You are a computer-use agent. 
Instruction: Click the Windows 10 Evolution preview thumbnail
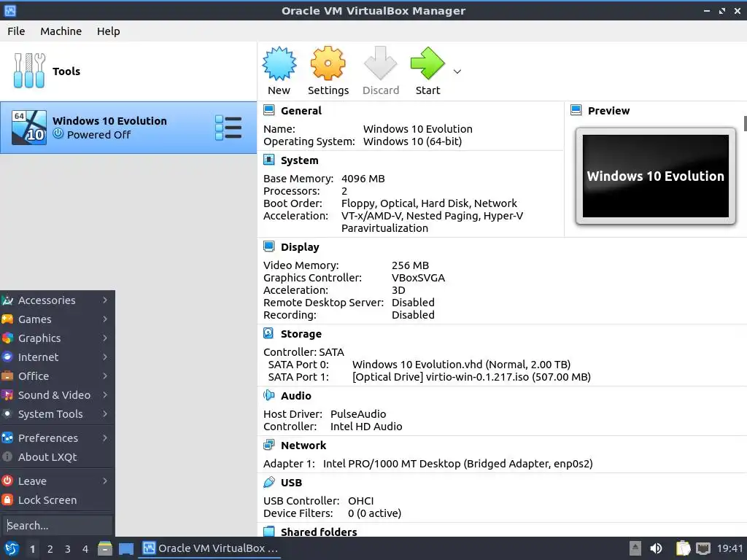tap(656, 176)
